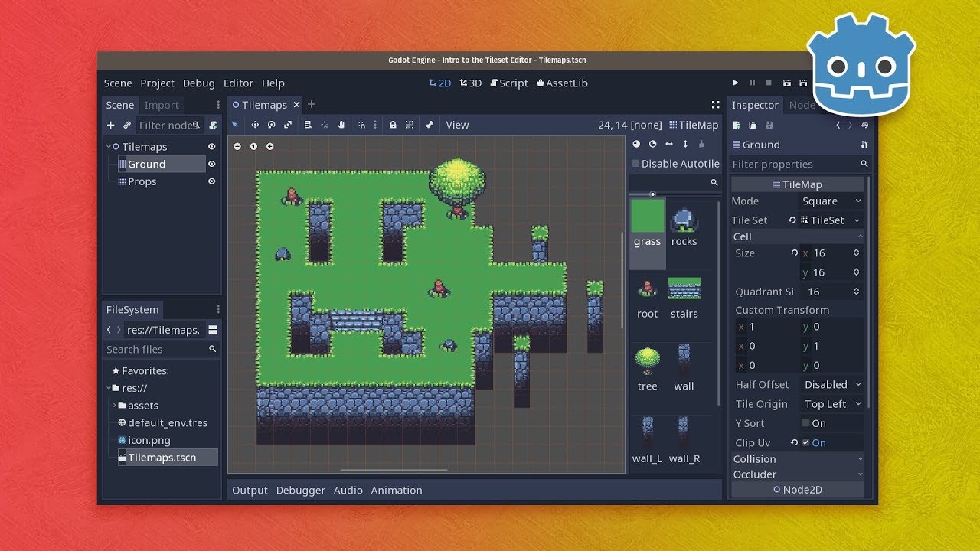This screenshot has width=980, height=551.
Task: Switch to the Import tab
Action: click(162, 106)
